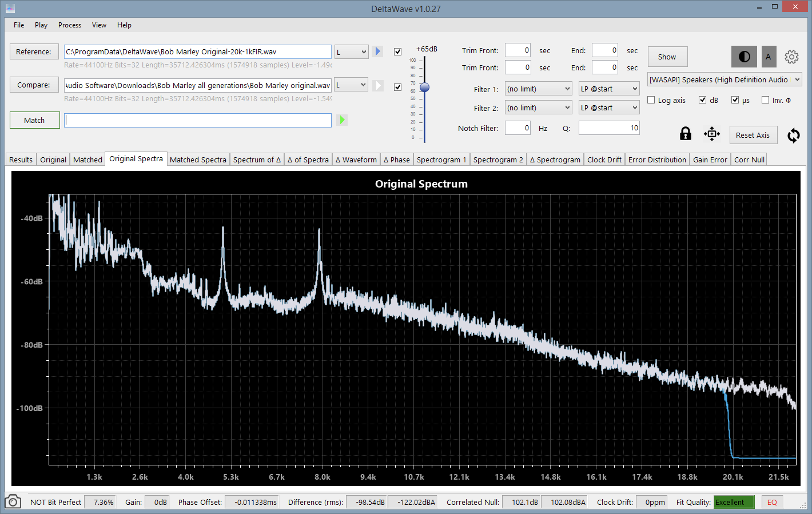Open the Help menu
The width and height of the screenshot is (812, 514).
point(124,25)
